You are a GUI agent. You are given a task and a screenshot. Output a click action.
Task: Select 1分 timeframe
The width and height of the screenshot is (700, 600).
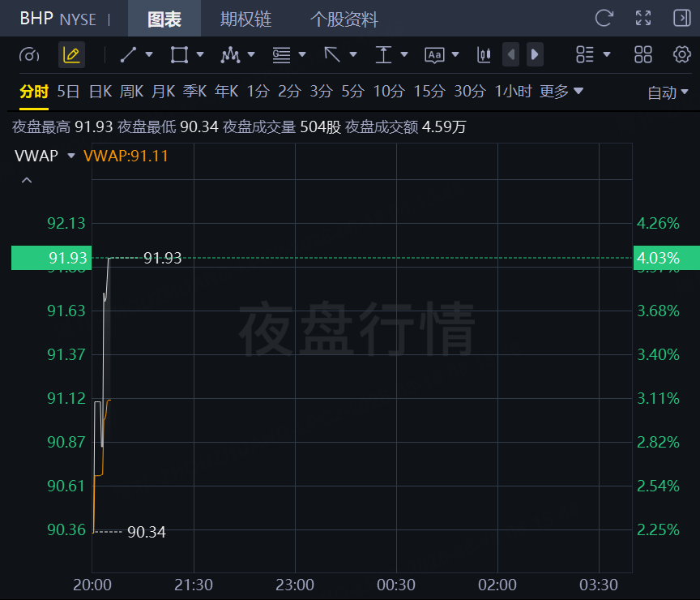[258, 92]
